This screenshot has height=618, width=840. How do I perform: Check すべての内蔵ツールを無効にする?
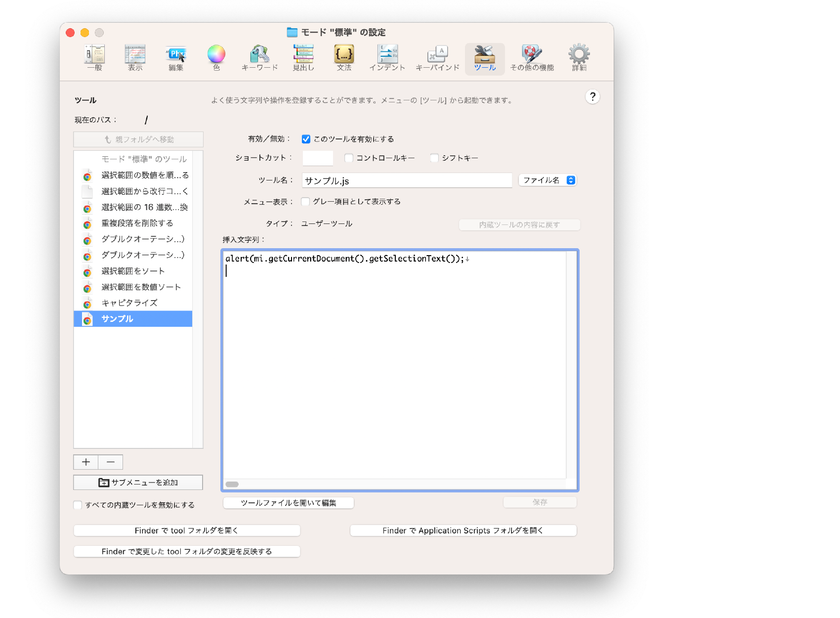pyautogui.click(x=78, y=505)
